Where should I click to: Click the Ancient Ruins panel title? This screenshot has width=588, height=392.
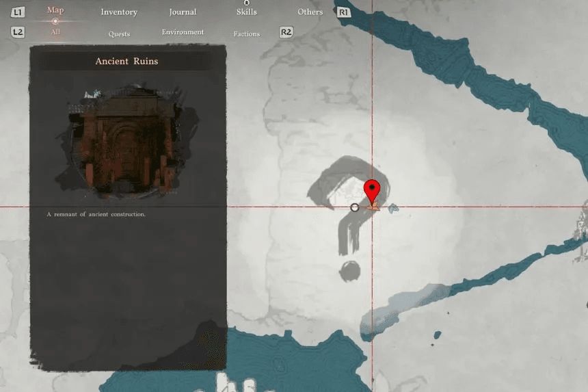[x=126, y=62]
